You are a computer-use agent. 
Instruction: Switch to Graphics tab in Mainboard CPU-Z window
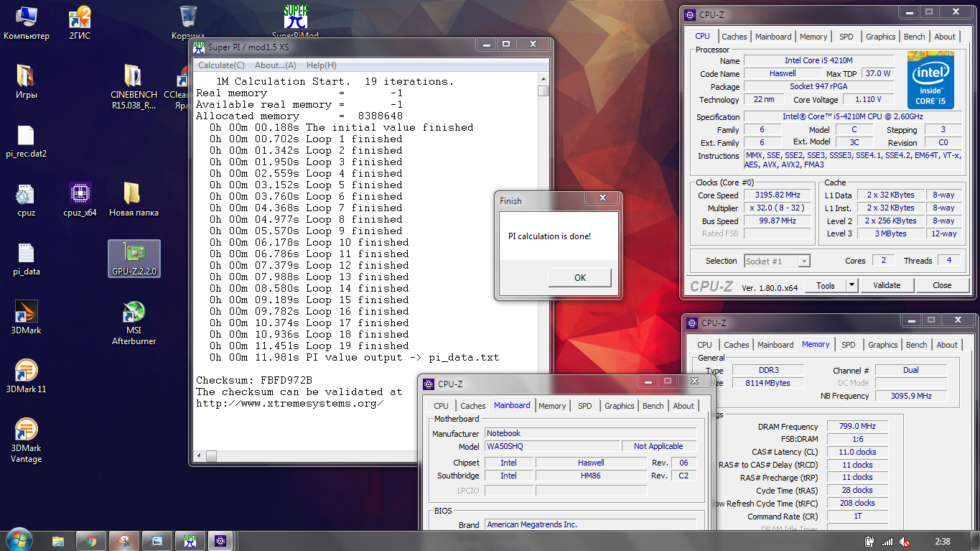coord(620,406)
